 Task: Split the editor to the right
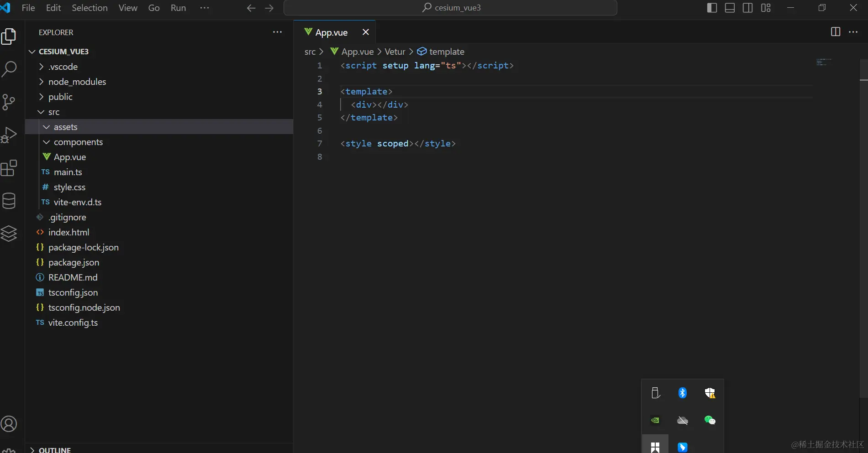(x=835, y=32)
